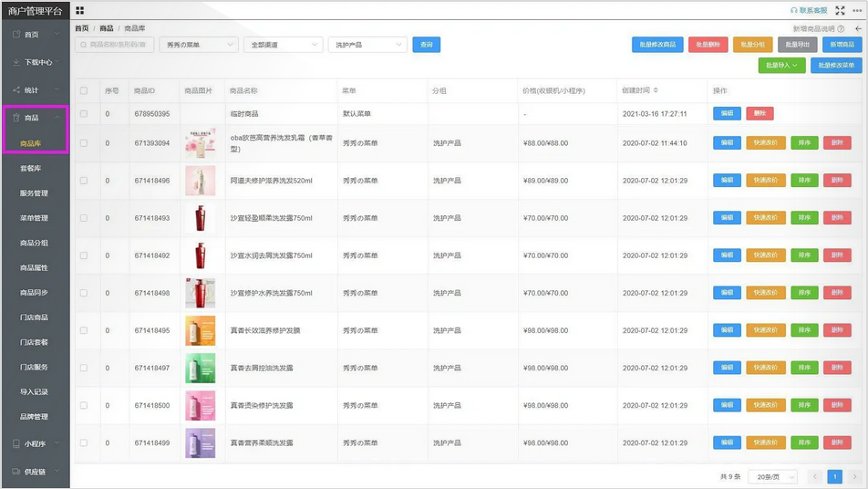
Task: Click the product name search input field
Action: pos(115,45)
